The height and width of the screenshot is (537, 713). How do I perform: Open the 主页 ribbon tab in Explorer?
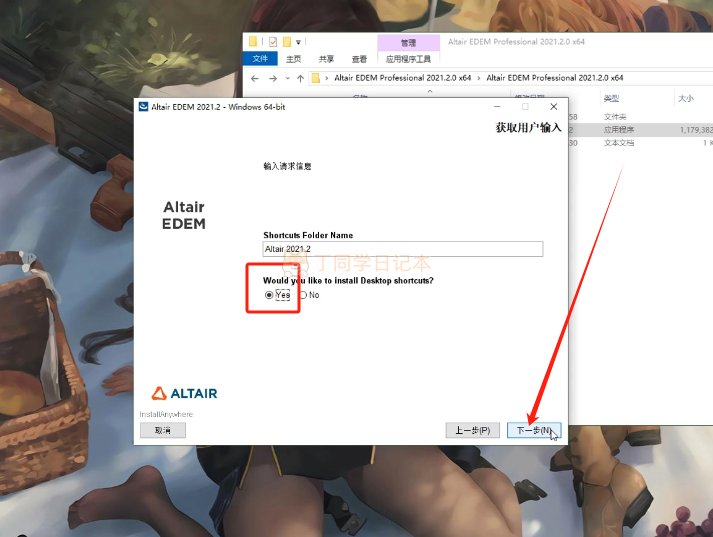click(x=293, y=59)
